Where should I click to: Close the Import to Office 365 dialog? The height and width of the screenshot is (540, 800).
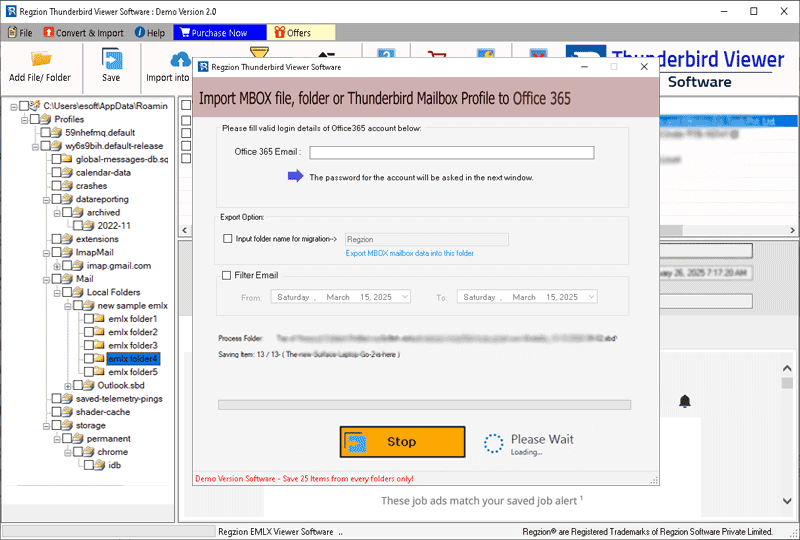click(x=644, y=67)
